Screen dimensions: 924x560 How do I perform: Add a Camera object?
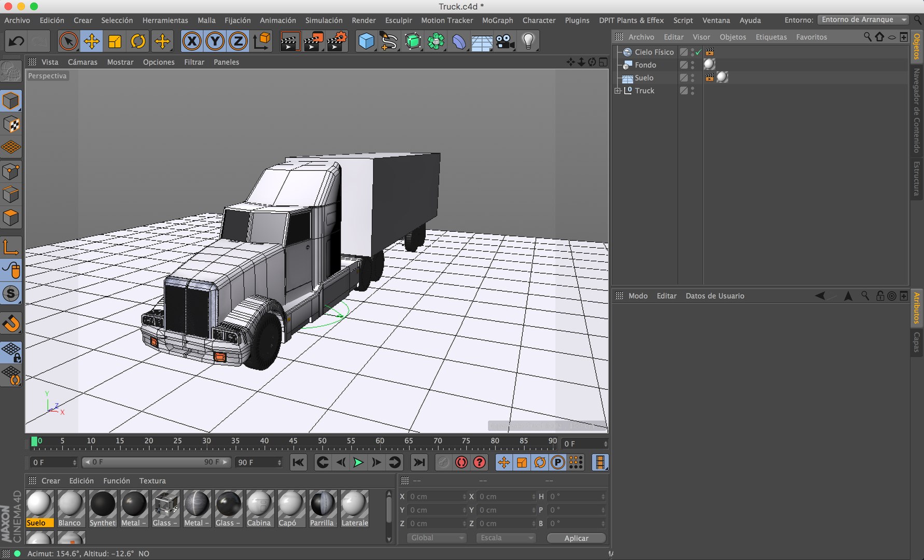click(505, 41)
